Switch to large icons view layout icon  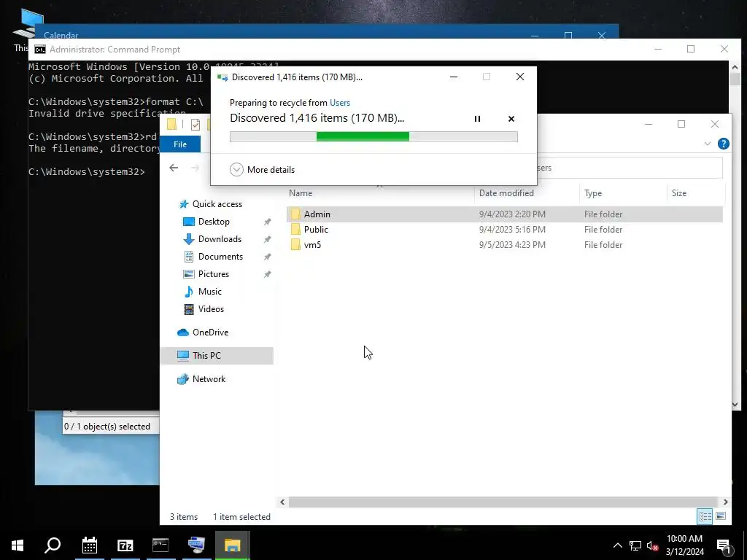pos(721,516)
